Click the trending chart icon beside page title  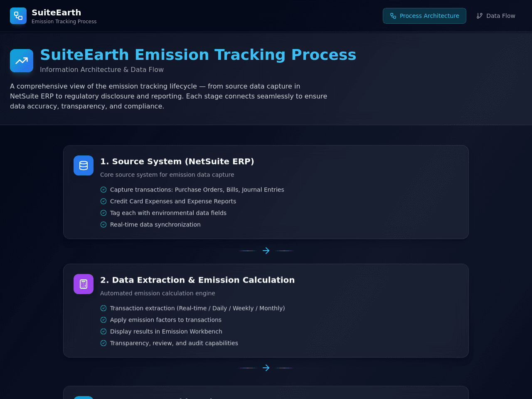(x=22, y=61)
